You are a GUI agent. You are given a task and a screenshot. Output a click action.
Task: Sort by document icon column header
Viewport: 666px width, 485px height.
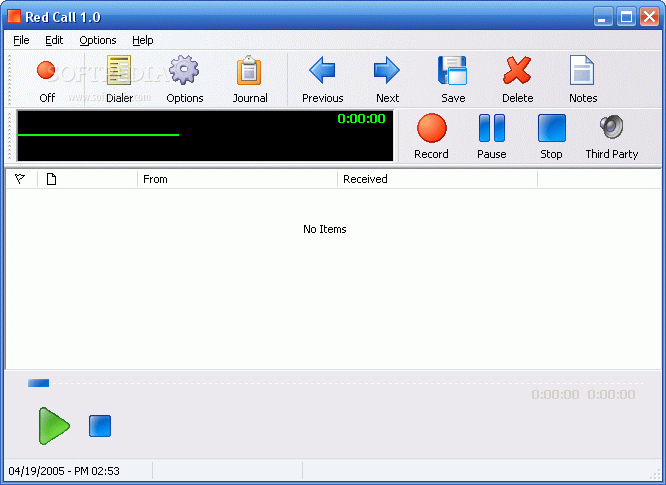87,179
